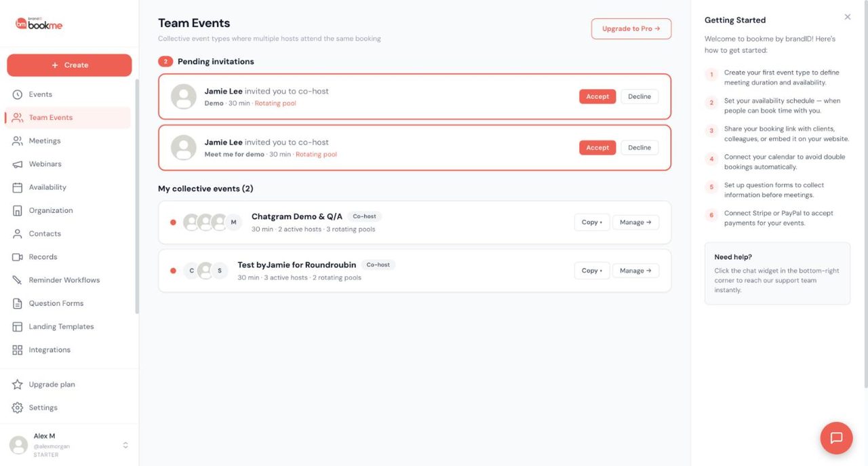This screenshot has width=868, height=466.
Task: Click the S host avatar on Test byJamie
Action: click(x=219, y=271)
